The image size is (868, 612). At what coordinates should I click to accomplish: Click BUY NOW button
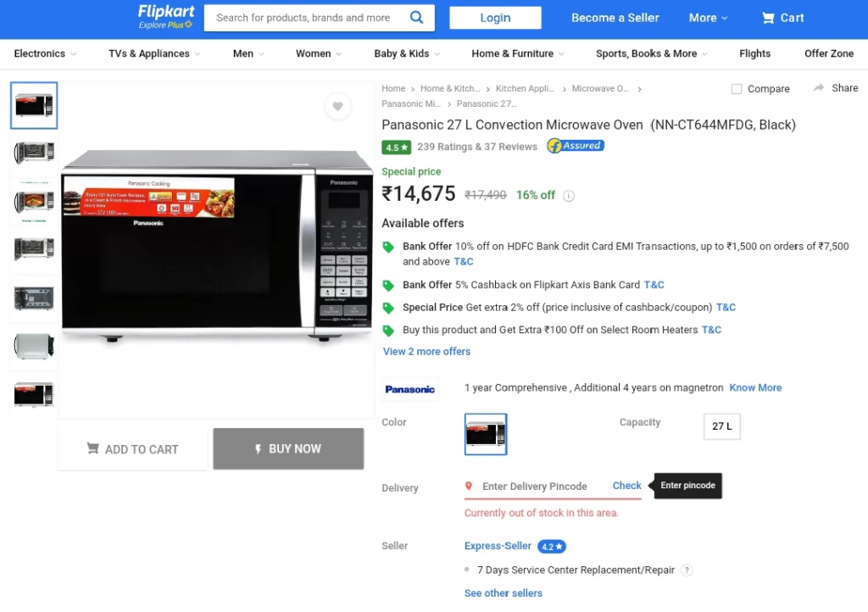coord(288,448)
